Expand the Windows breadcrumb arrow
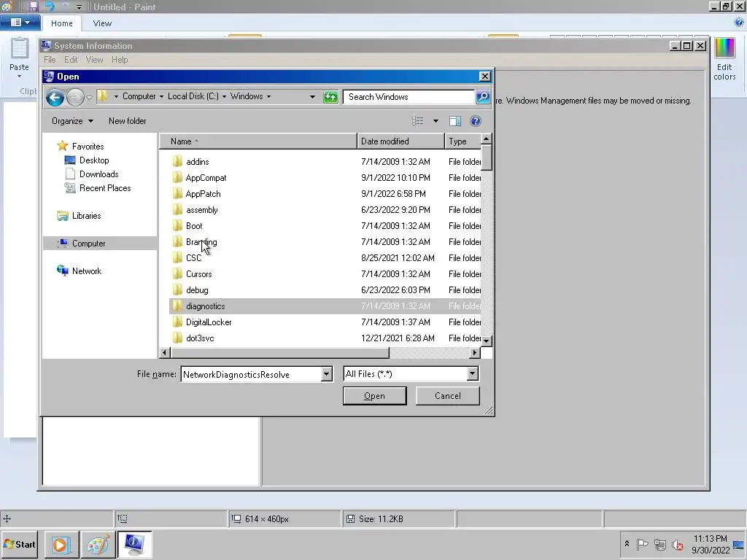Screen dimensions: 747x560 pyautogui.click(x=268, y=97)
